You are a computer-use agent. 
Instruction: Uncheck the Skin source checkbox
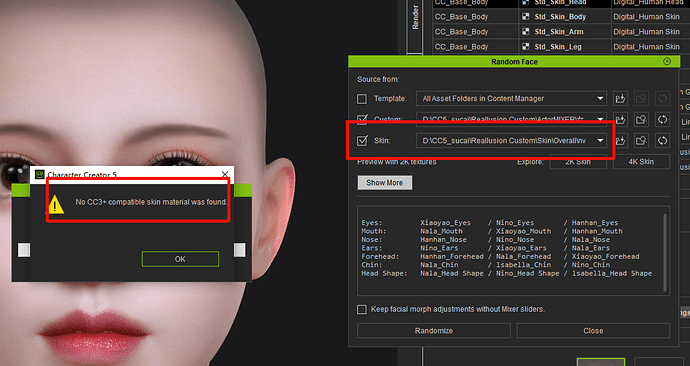point(362,140)
